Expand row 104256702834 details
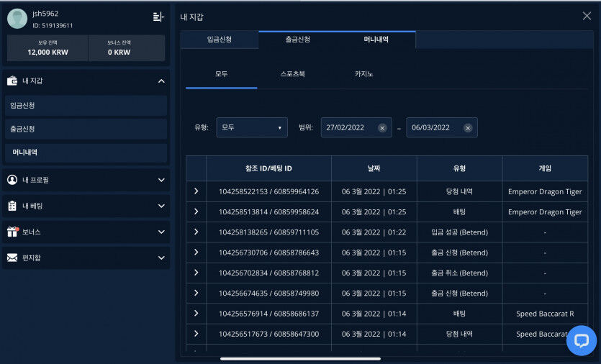 (x=196, y=273)
